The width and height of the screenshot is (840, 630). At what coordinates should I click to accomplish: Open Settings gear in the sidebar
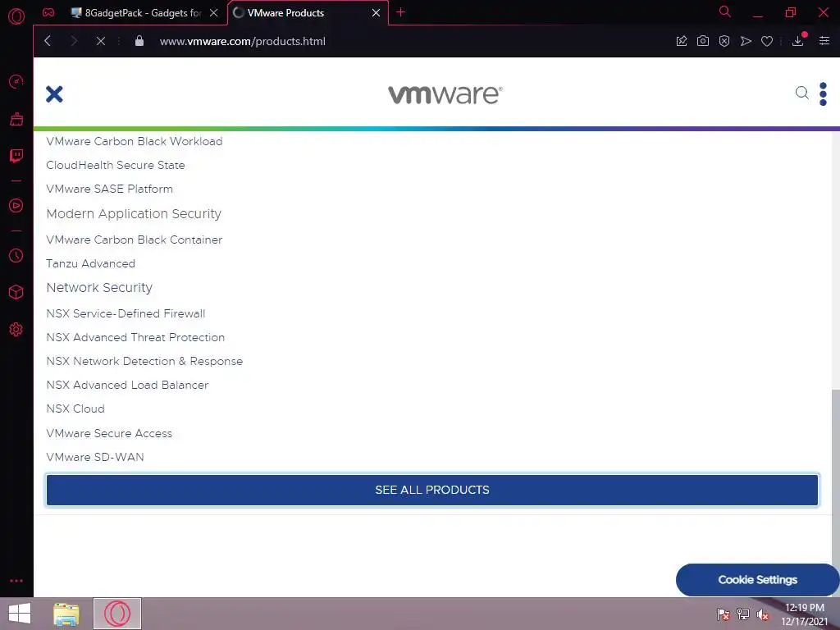pos(16,330)
